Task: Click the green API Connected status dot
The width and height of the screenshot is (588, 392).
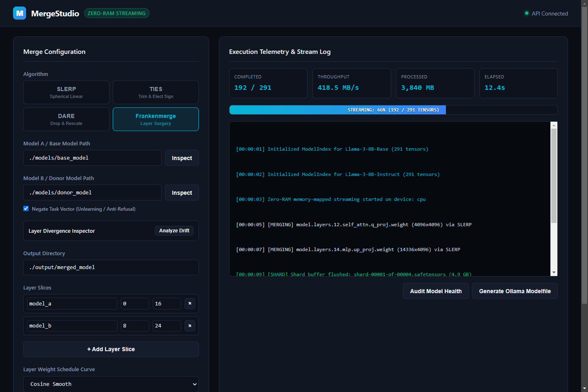Action: pos(527,13)
